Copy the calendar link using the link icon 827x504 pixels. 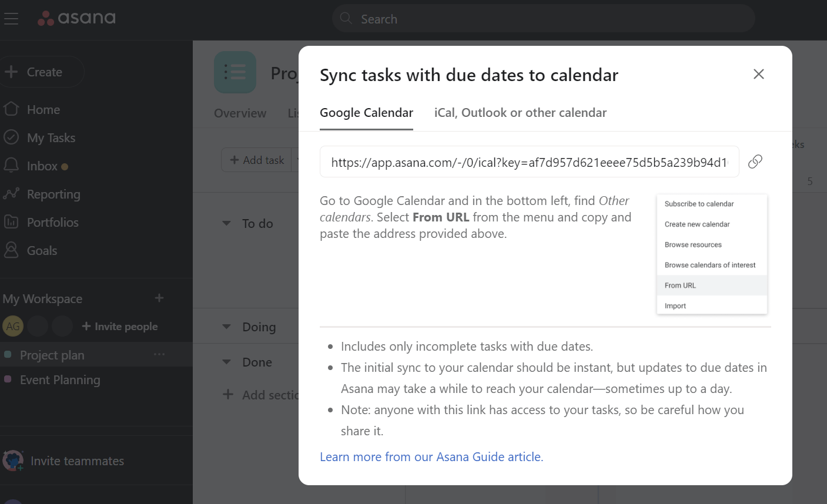coord(755,162)
